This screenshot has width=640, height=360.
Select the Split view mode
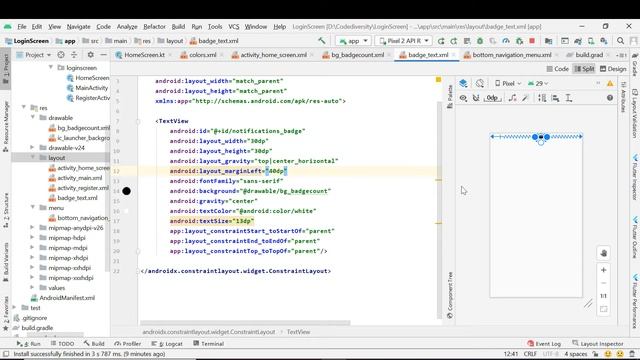[584, 69]
